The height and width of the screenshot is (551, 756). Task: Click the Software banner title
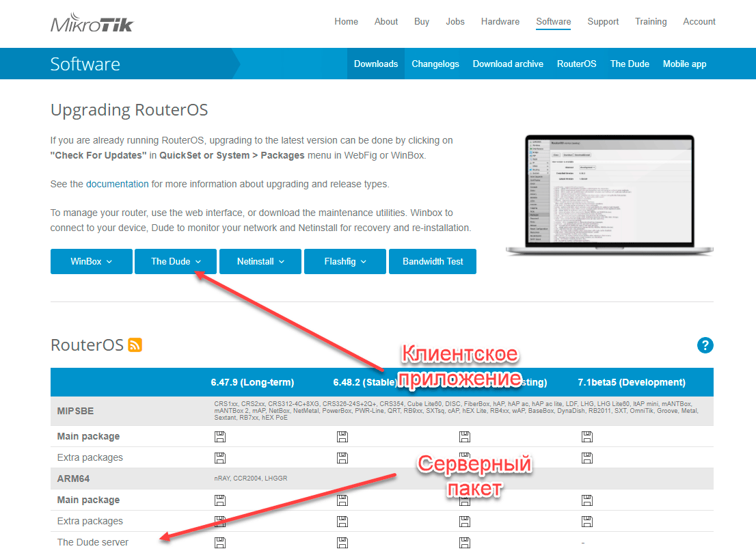tap(85, 64)
